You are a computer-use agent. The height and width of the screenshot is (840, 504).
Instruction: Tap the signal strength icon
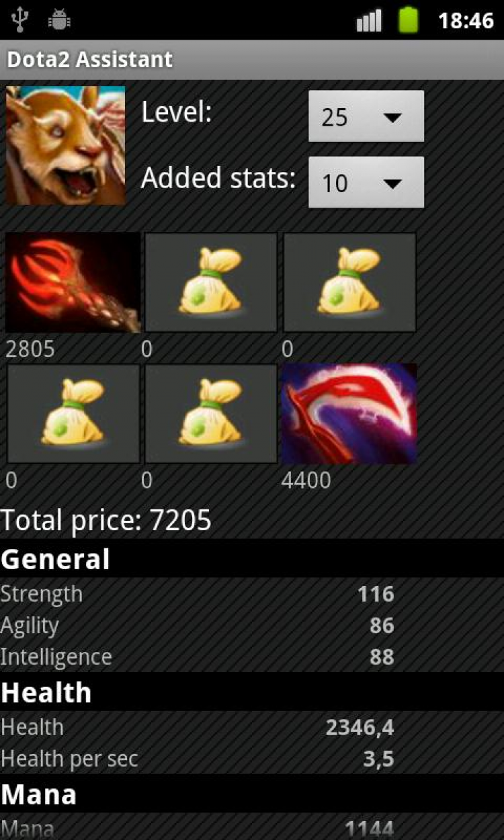click(x=369, y=21)
